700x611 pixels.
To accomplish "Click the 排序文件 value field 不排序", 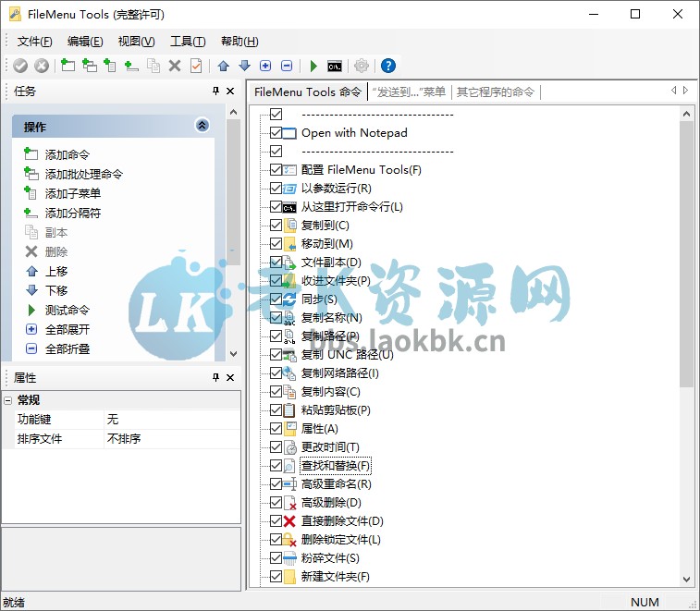I will tap(172, 439).
